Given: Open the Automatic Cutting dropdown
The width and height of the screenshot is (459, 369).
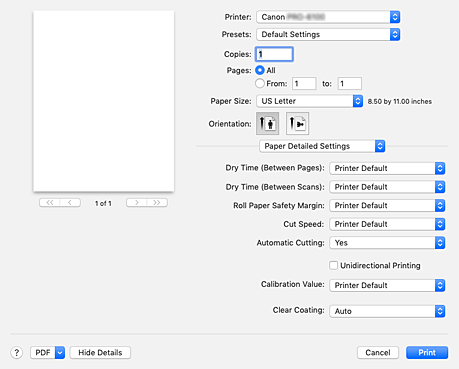Looking at the screenshot, I should (387, 243).
